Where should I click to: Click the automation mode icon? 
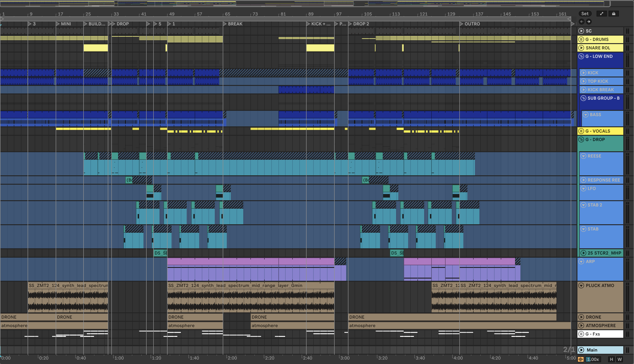pos(601,14)
